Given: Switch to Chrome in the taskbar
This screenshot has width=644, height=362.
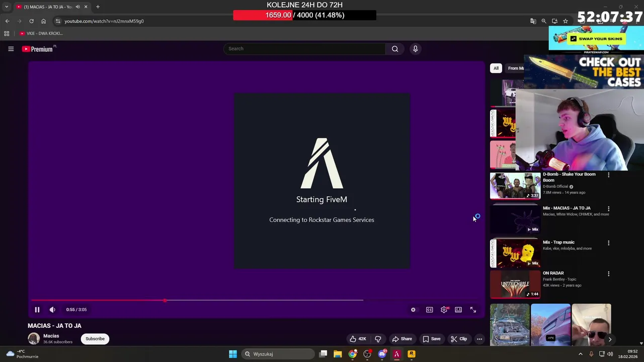Looking at the screenshot, I should pos(353,354).
